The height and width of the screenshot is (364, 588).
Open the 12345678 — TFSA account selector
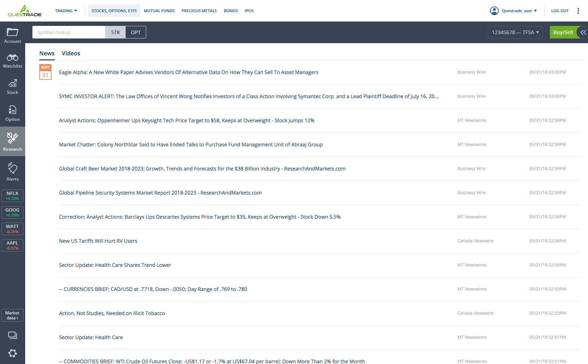click(515, 32)
